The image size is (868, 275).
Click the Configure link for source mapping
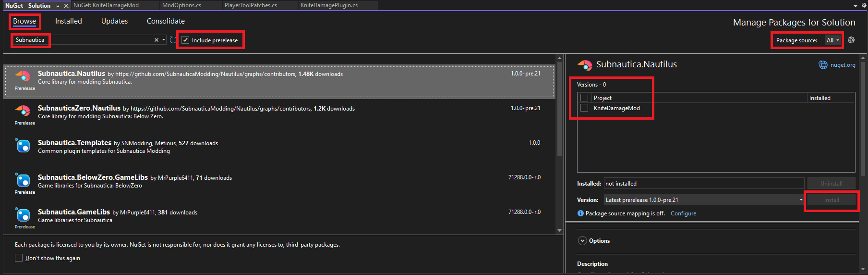pos(683,213)
